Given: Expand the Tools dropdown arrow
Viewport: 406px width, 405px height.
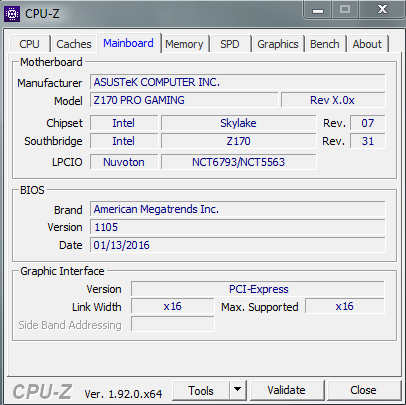Looking at the screenshot, I should point(238,390).
